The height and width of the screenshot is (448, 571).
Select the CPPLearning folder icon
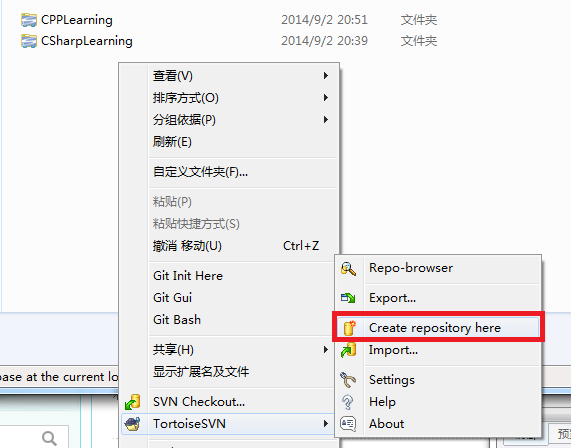(x=29, y=20)
